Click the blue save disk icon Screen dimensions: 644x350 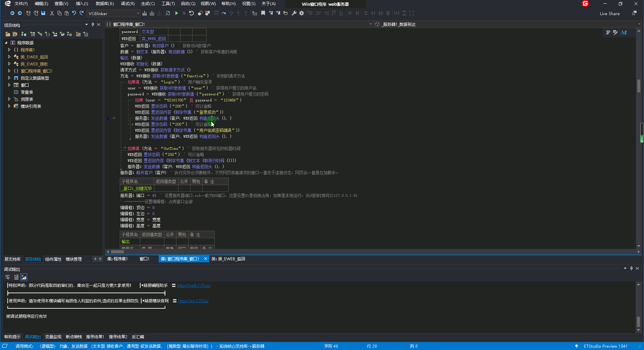tap(43, 13)
